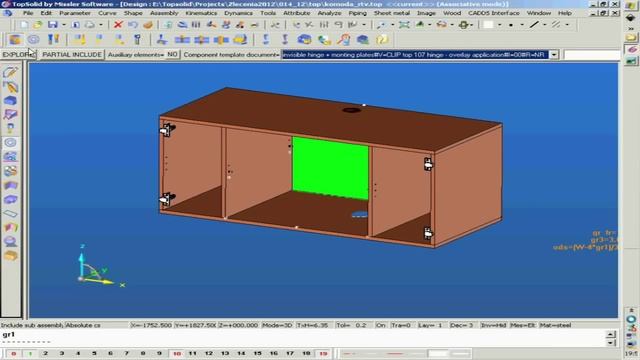
Task: Click the key-shaped icon in assembly toolbar
Action: (137, 40)
